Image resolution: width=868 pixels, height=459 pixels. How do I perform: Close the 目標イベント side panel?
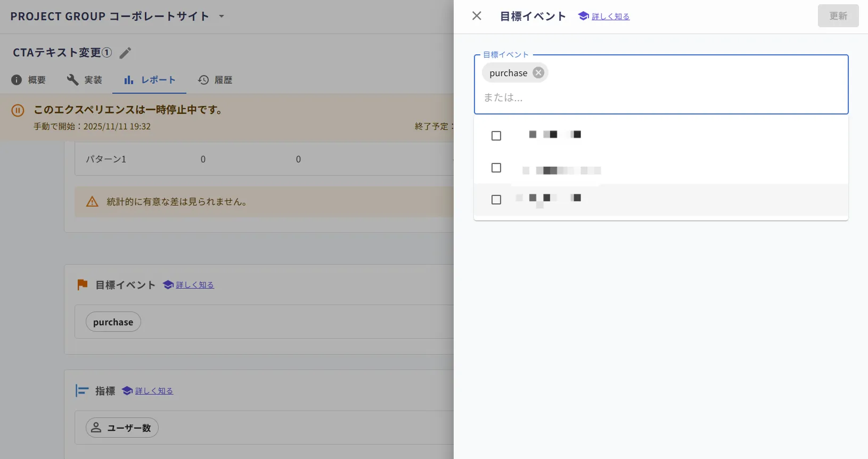(477, 16)
